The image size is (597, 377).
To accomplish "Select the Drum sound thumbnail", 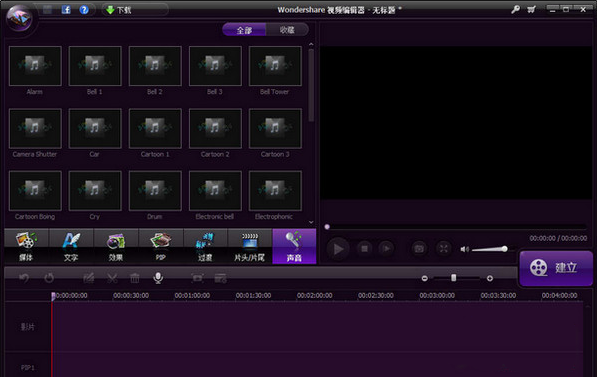I will pos(155,191).
